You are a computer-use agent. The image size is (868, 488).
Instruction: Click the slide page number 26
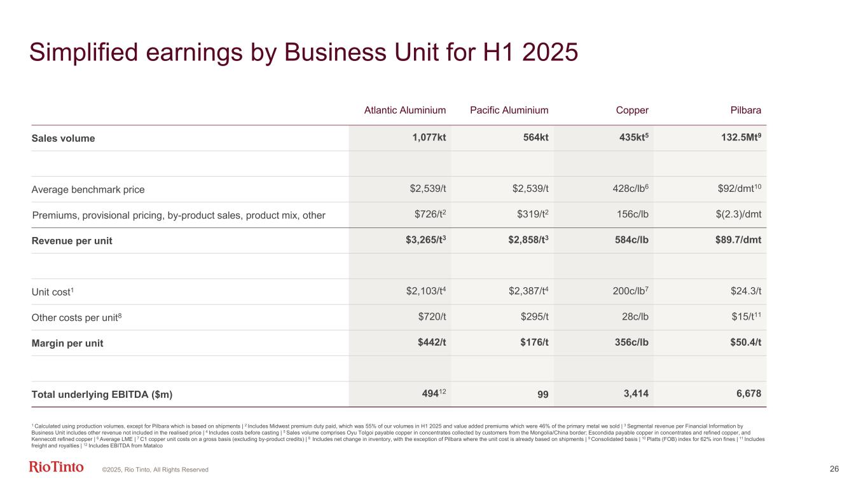coord(834,469)
